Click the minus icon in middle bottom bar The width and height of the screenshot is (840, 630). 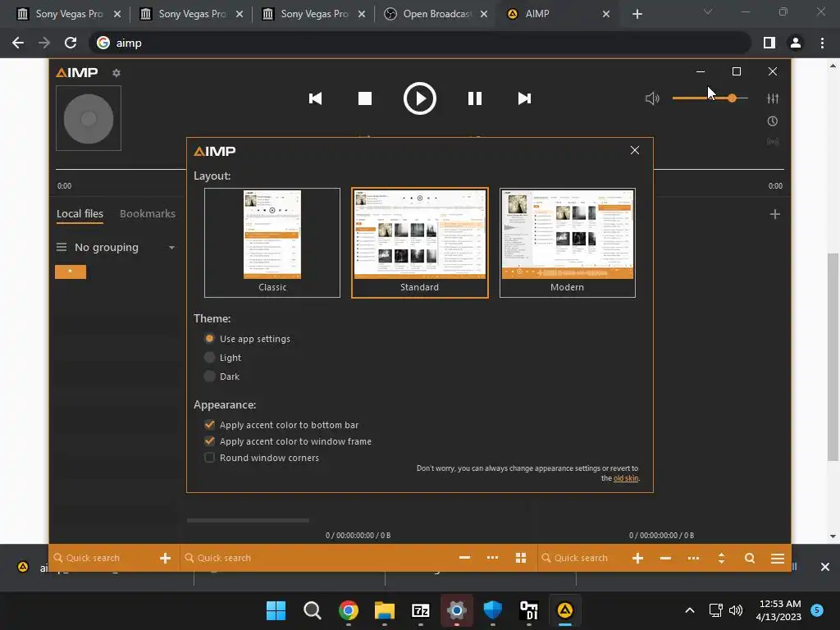pos(464,558)
